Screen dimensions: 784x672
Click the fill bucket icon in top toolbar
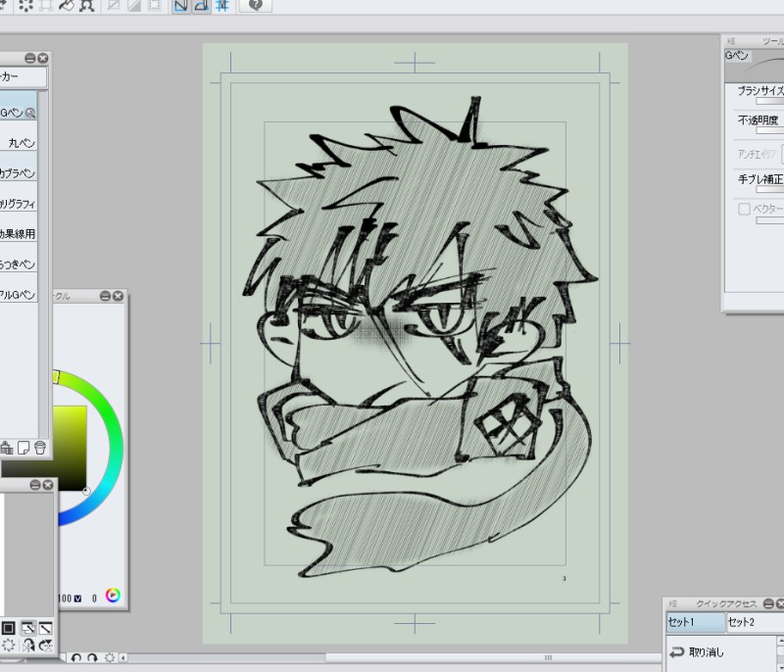(x=66, y=6)
